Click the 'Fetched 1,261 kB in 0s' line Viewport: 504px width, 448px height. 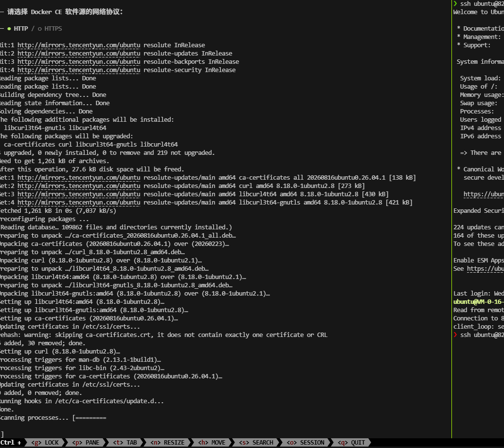coord(58,211)
